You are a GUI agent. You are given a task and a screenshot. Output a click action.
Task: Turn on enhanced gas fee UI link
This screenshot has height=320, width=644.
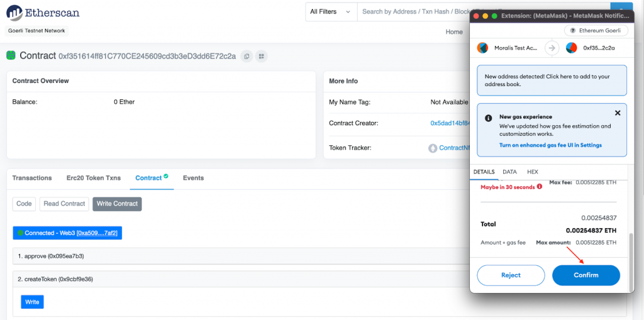coord(550,145)
